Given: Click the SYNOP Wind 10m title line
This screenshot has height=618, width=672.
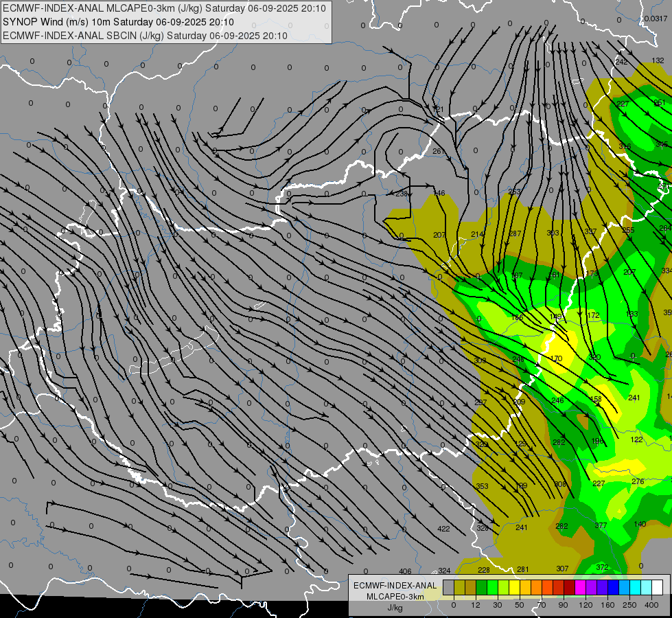Looking at the screenshot, I should (118, 22).
